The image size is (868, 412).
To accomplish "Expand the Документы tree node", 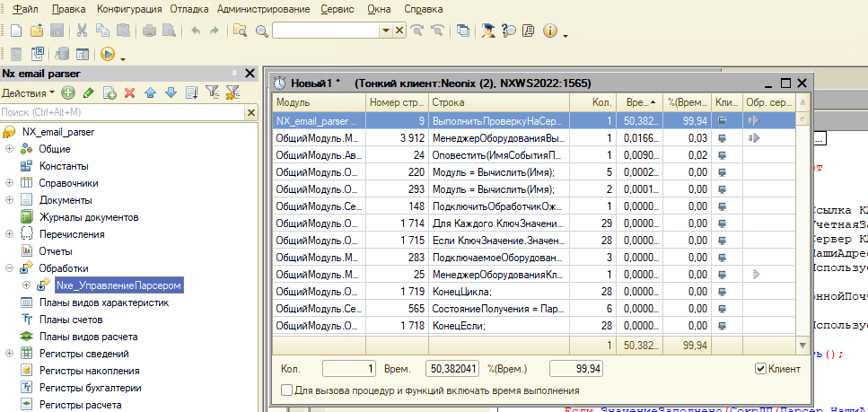I will point(8,200).
